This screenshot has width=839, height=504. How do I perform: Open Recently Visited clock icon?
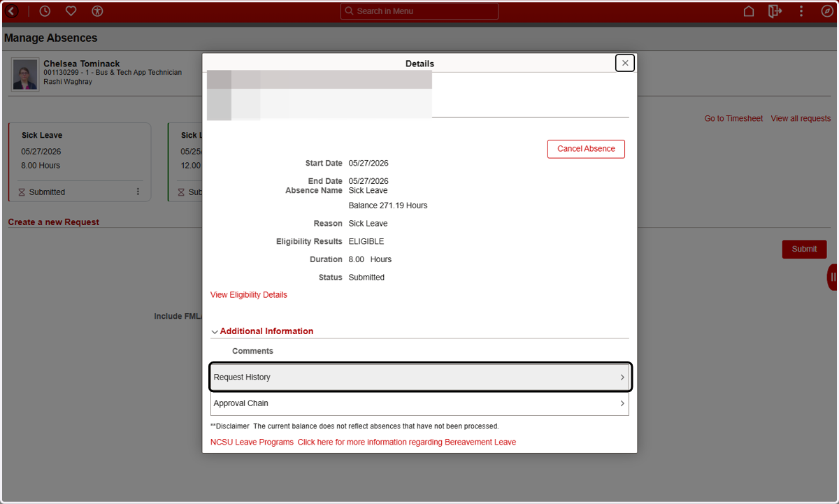point(45,11)
